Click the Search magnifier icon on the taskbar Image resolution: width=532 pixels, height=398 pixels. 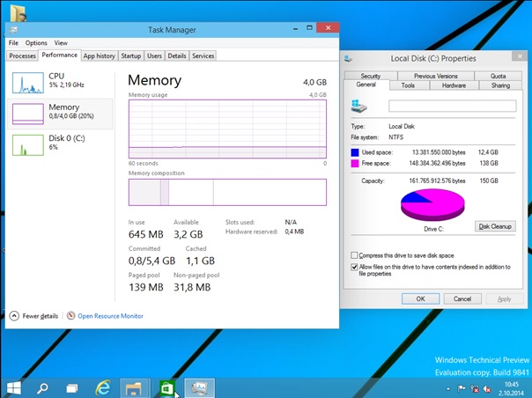coord(42,387)
